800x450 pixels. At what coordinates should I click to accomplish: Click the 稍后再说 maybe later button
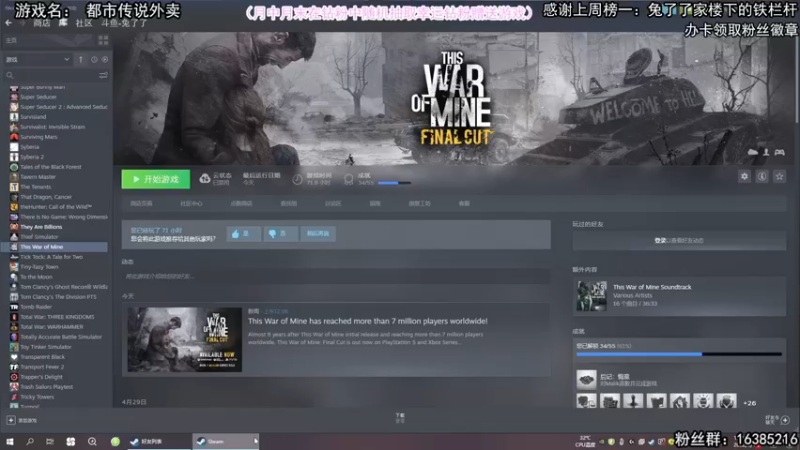tap(318, 234)
